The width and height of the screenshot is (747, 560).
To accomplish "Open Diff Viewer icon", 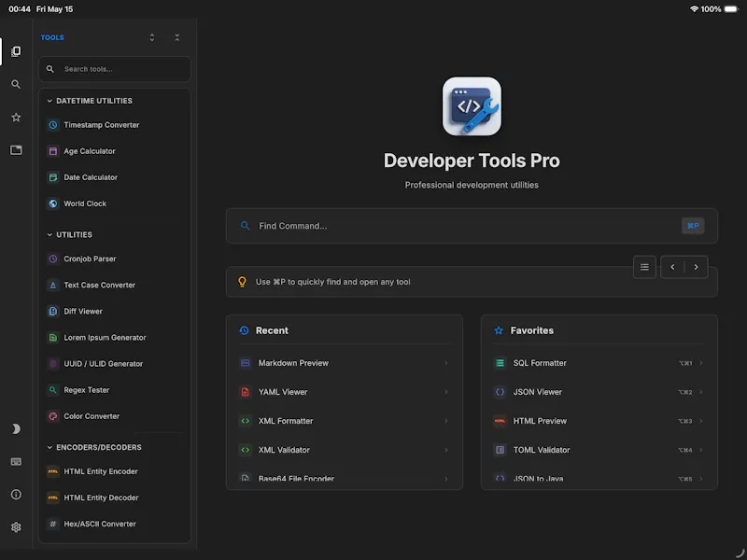I will (53, 311).
